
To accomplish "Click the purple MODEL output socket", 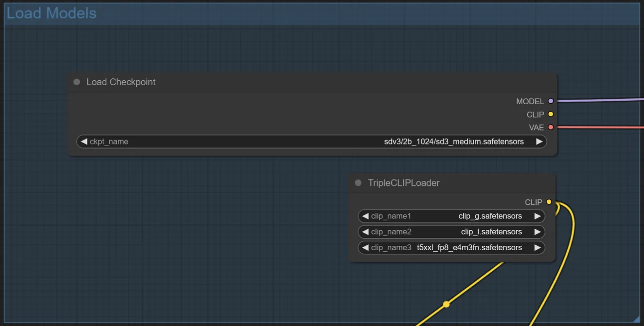I will [551, 101].
